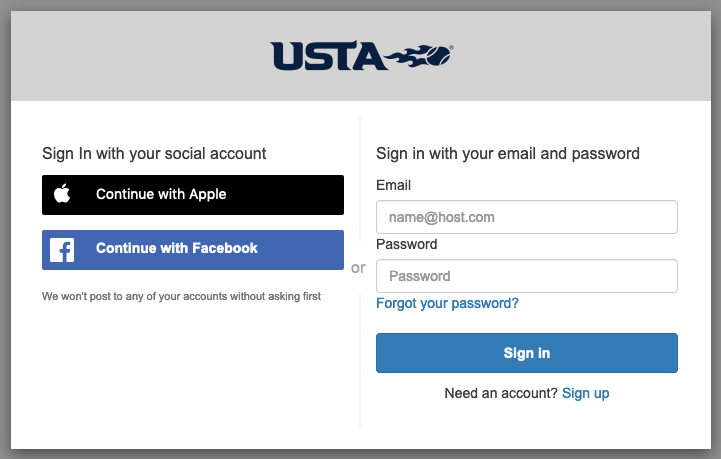Focus the Password input field
This screenshot has height=459, width=721.
coord(526,276)
